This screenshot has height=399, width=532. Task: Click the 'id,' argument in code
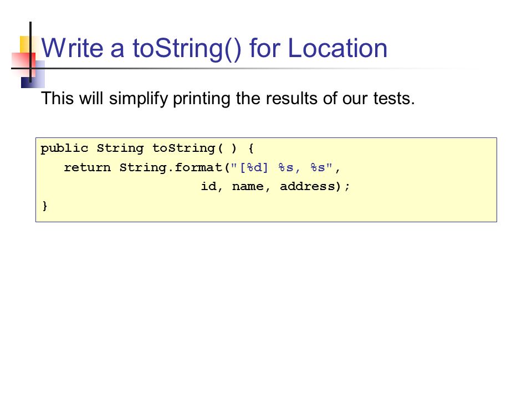(212, 186)
